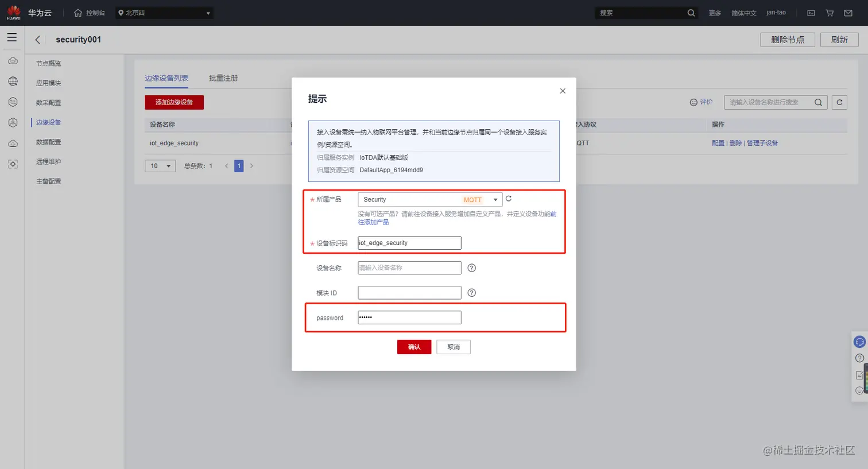The image size is (868, 469).
Task: Click the cloud download icon in the left rail
Action: click(13, 144)
